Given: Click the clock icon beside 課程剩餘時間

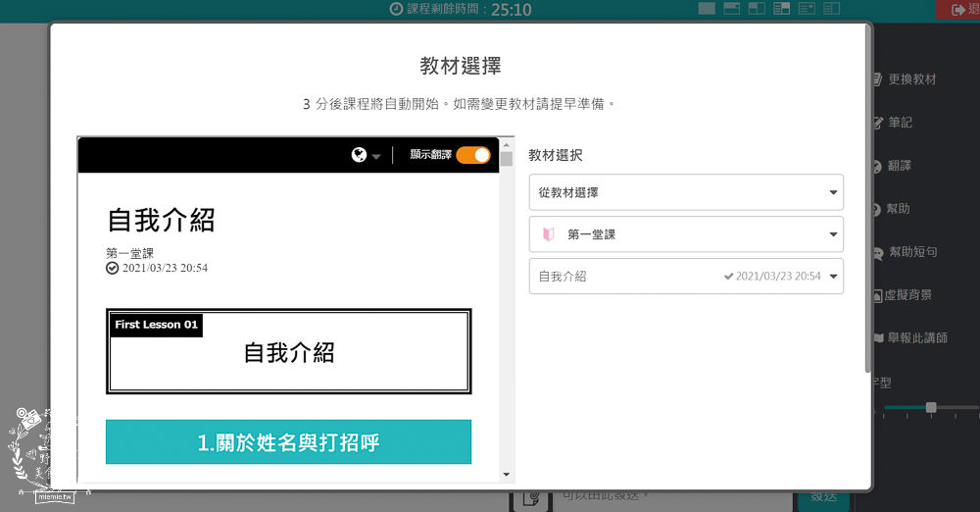Looking at the screenshot, I should [x=396, y=9].
